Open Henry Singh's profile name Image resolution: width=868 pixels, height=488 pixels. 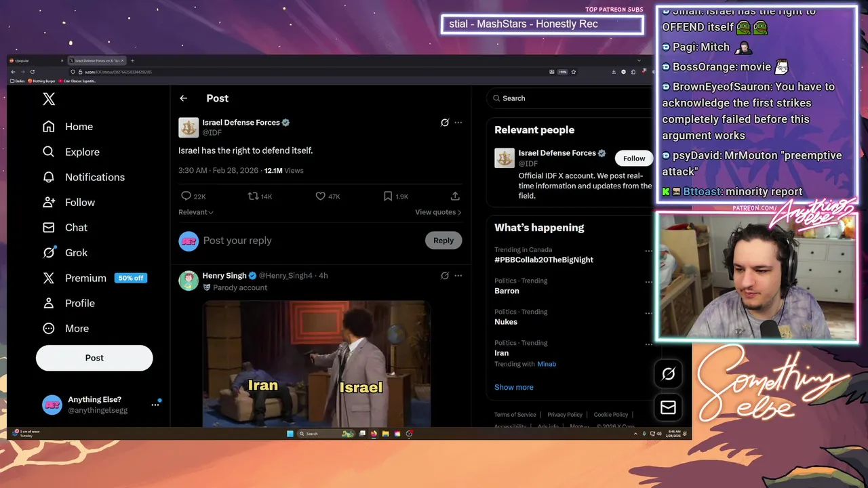click(x=224, y=276)
